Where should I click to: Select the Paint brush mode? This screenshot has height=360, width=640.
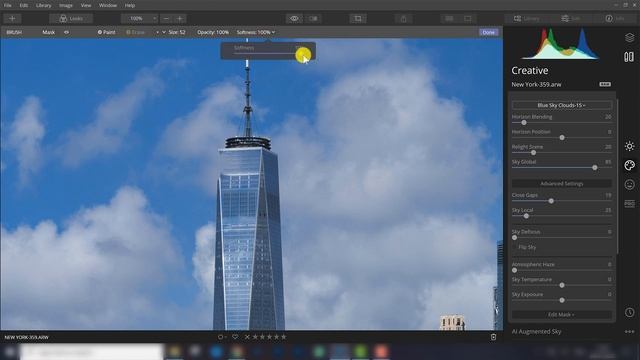coord(107,32)
